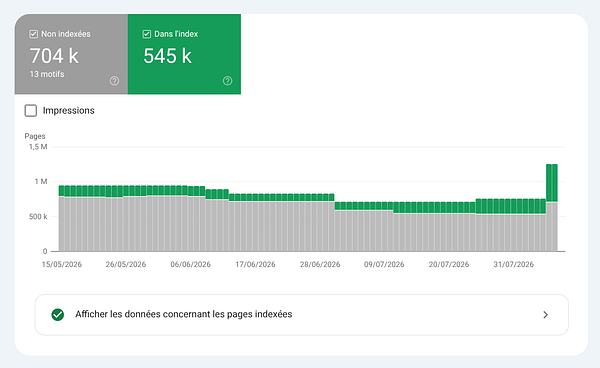Enable the Impressions checkbox

point(31,111)
